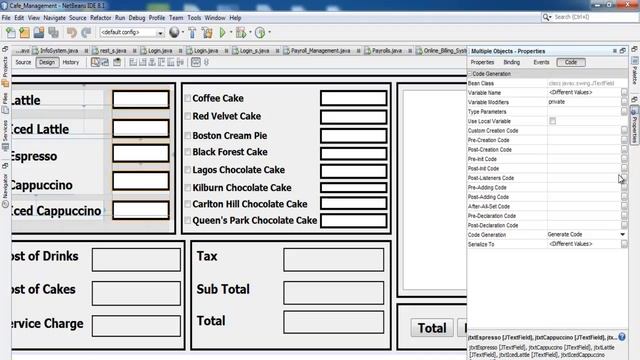Click the Clean and Build icon
The height and width of the screenshot is (360, 640).
click(x=207, y=33)
